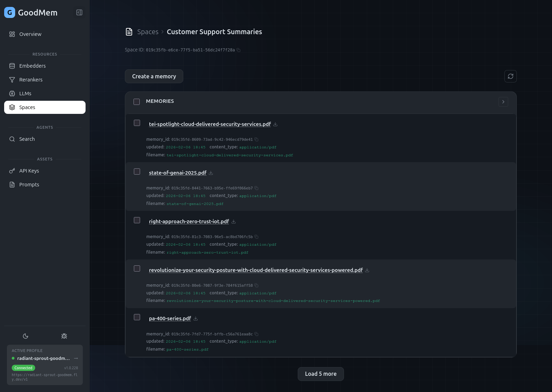Load 5 more memories
The image size is (552, 392).
[321, 374]
